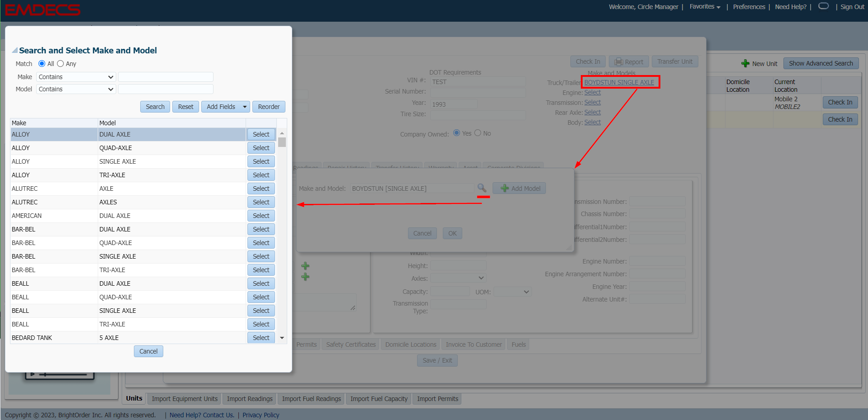Image resolution: width=868 pixels, height=420 pixels.
Task: Click the EMDECS logo
Action: (x=43, y=10)
